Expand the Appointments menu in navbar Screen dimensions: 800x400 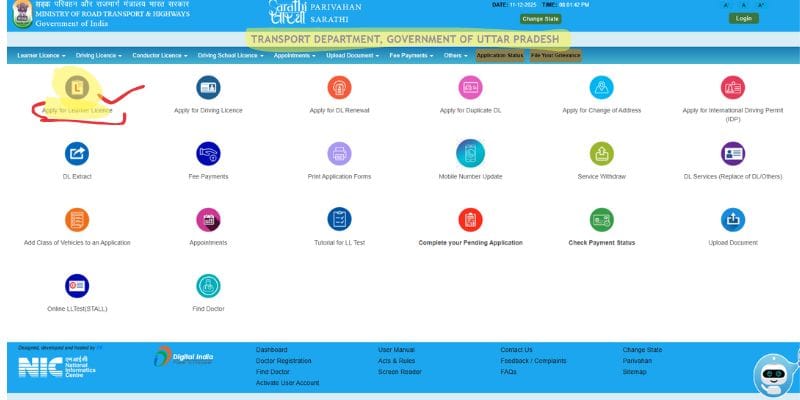(294, 56)
